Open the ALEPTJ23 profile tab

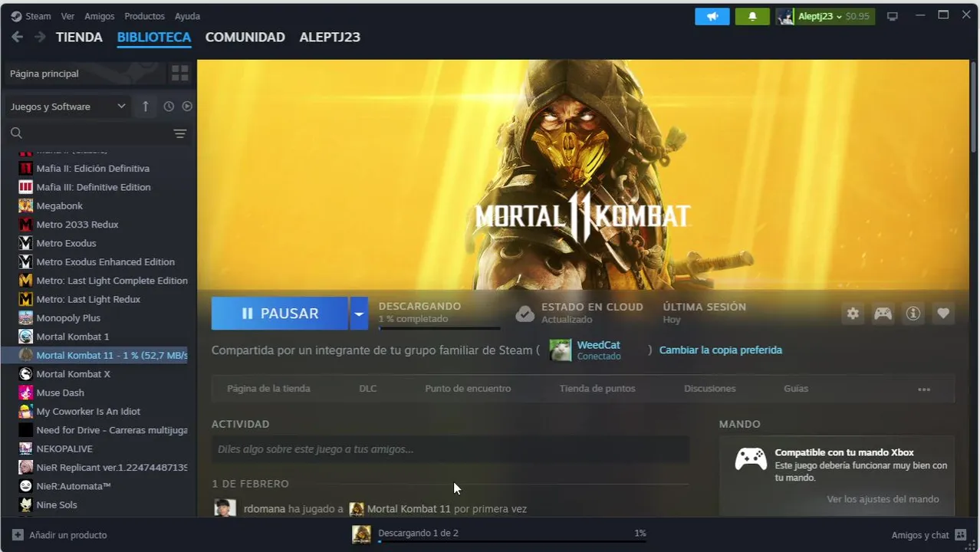(330, 37)
